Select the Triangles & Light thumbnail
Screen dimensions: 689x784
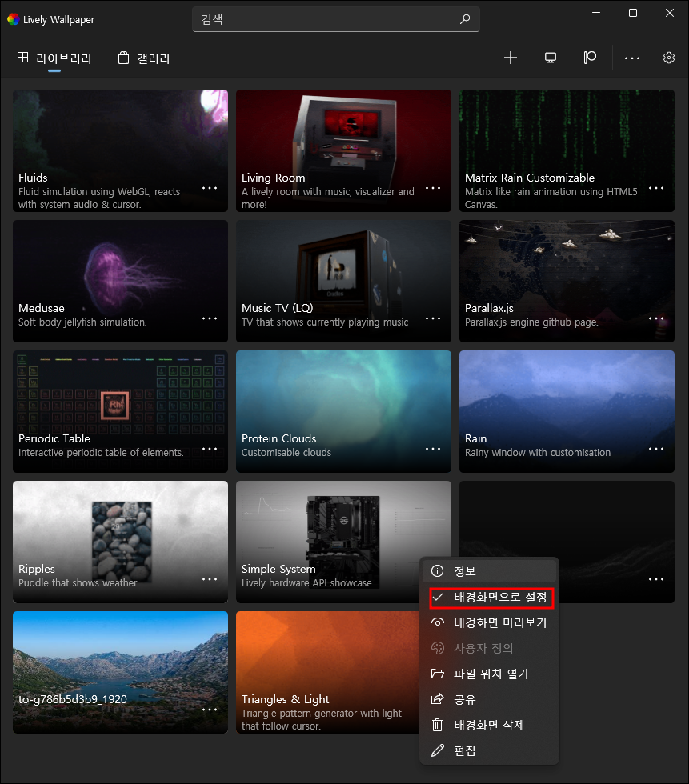(x=327, y=673)
